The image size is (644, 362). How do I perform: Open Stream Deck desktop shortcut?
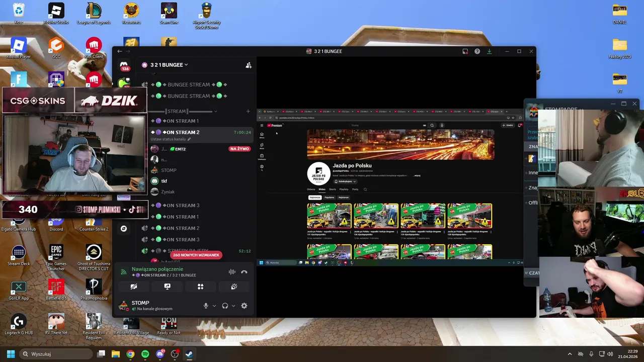pyautogui.click(x=19, y=255)
